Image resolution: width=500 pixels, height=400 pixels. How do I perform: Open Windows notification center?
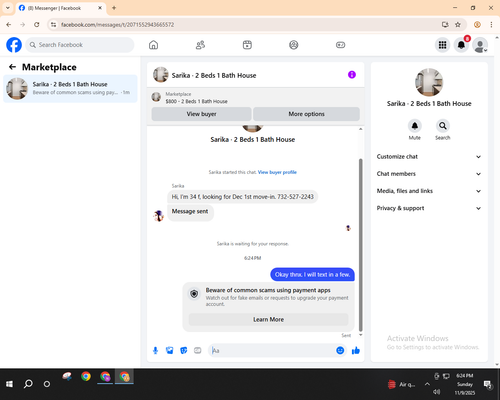point(488,384)
